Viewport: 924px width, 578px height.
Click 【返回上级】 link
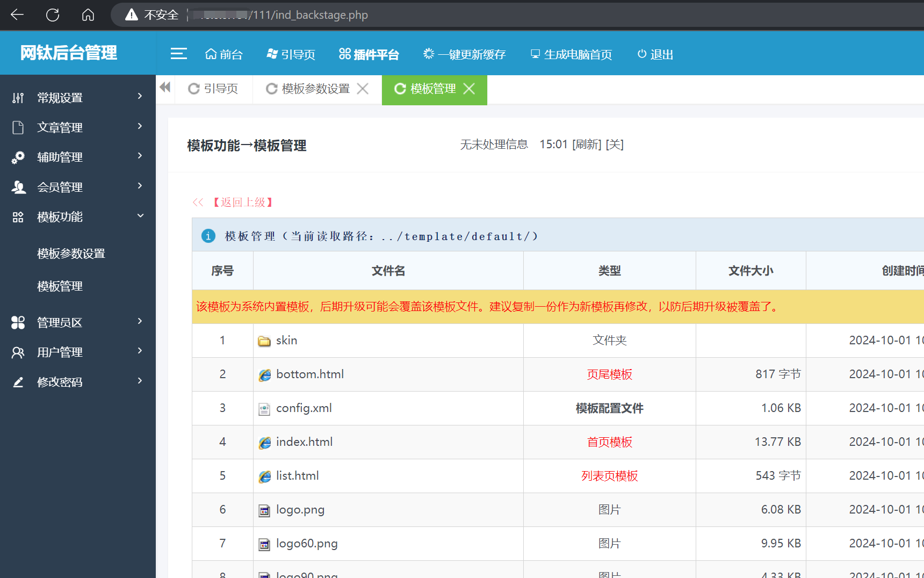(x=243, y=203)
